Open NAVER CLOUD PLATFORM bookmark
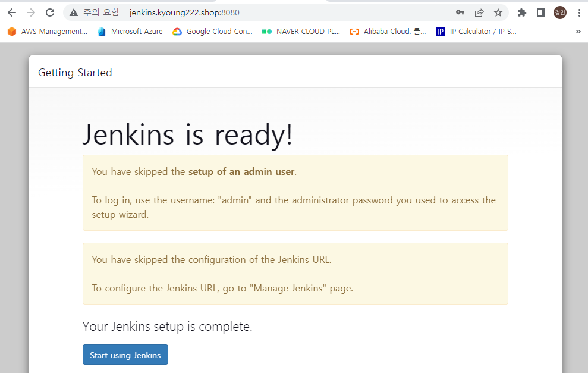The width and height of the screenshot is (588, 373). (301, 32)
